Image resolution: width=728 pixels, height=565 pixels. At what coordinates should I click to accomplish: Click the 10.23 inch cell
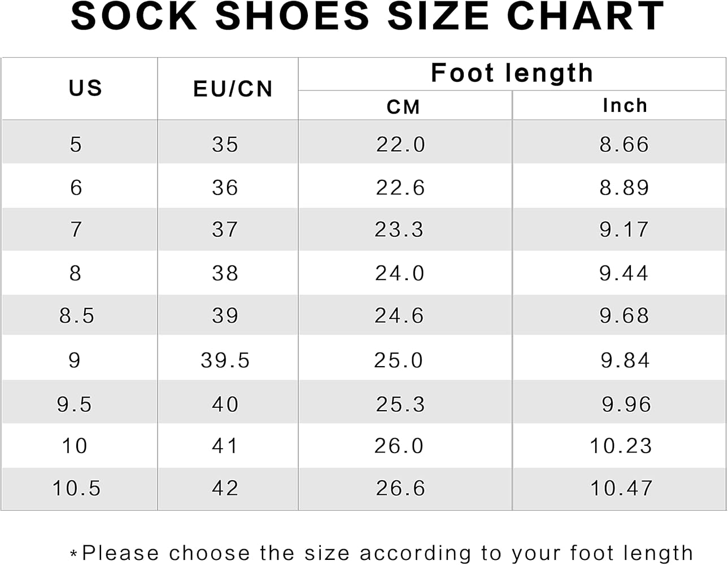621,446
